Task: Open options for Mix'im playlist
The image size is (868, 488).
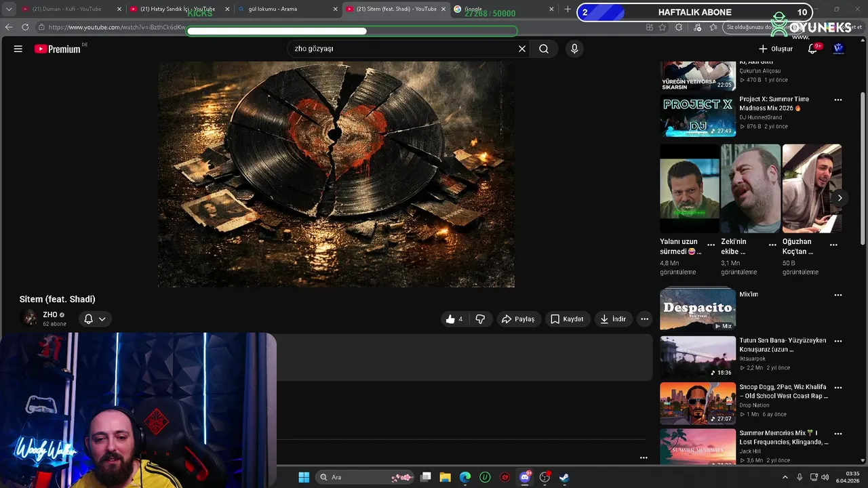Action: pos(837,295)
